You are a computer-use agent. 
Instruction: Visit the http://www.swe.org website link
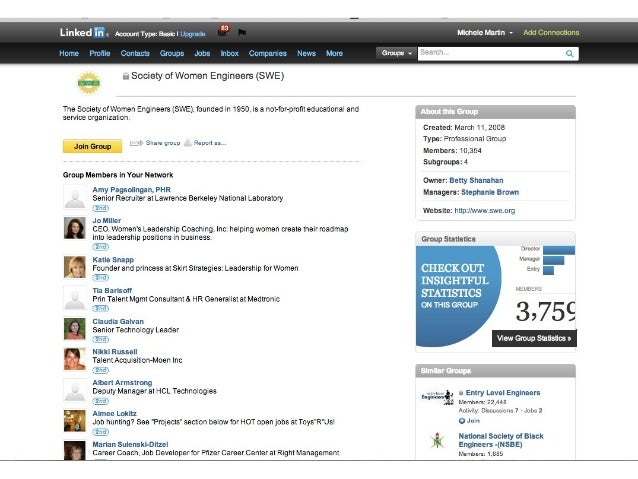click(485, 210)
